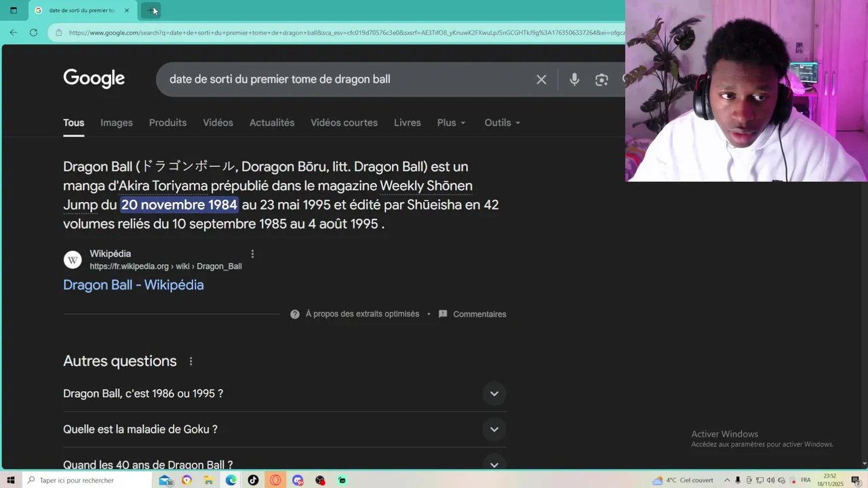This screenshot has height=488, width=868.
Task: Open the Plus dropdown menu
Action: [x=452, y=123]
